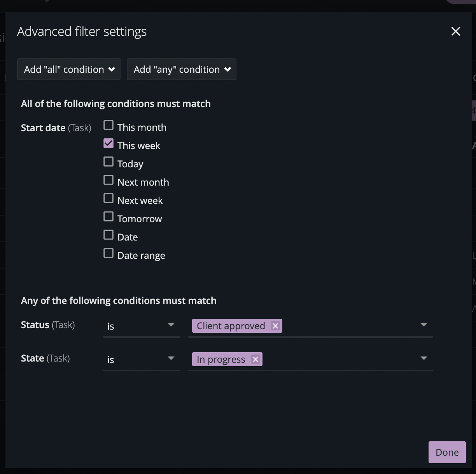Enable the Today start date option
This screenshot has height=474, width=476.
(x=108, y=162)
